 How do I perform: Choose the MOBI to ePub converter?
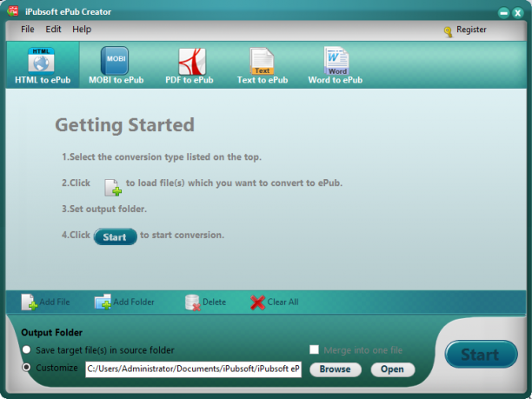tap(115, 61)
